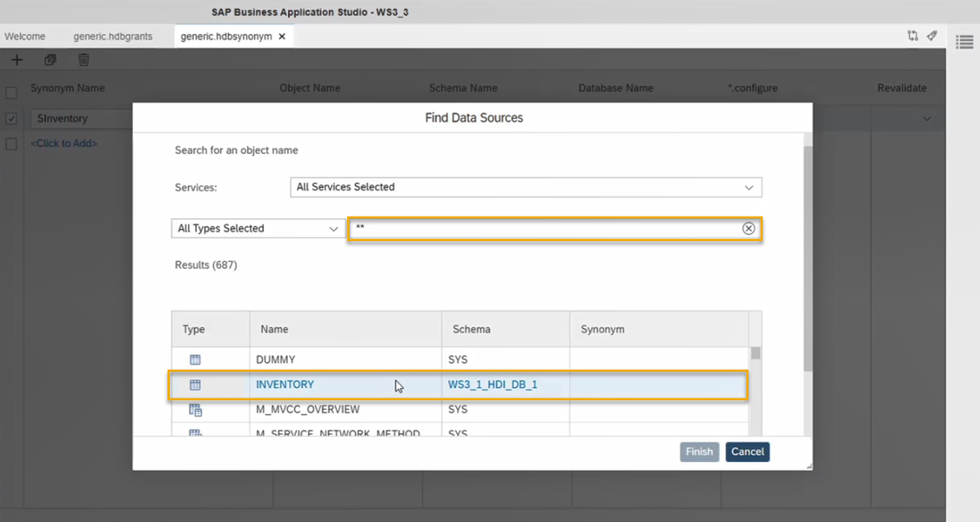Click the Database Name column header

[x=615, y=88]
